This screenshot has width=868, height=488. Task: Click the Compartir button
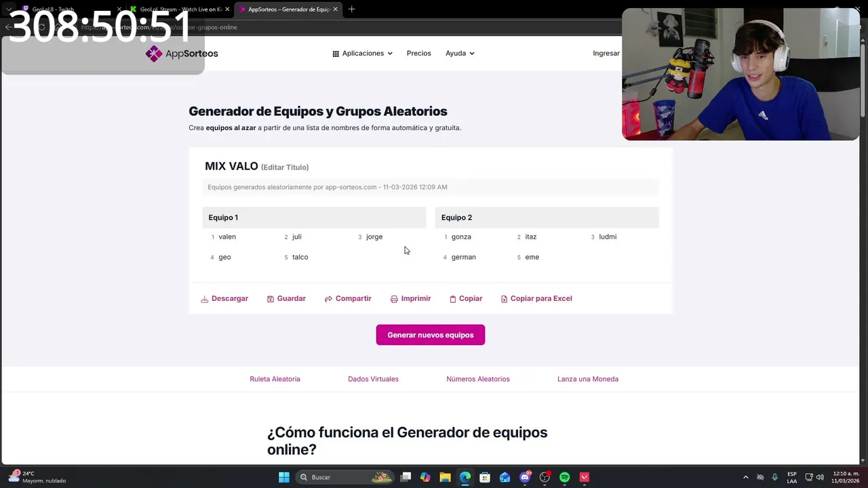(x=348, y=299)
